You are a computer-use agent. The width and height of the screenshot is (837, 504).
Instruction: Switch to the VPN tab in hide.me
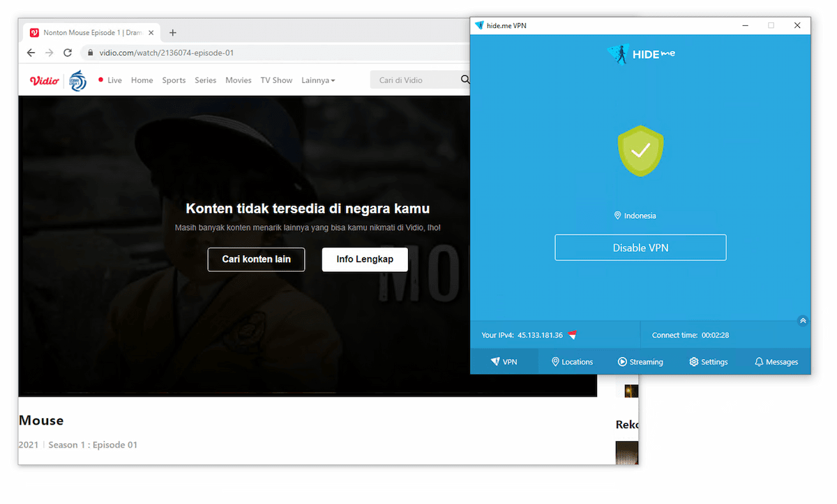click(504, 362)
